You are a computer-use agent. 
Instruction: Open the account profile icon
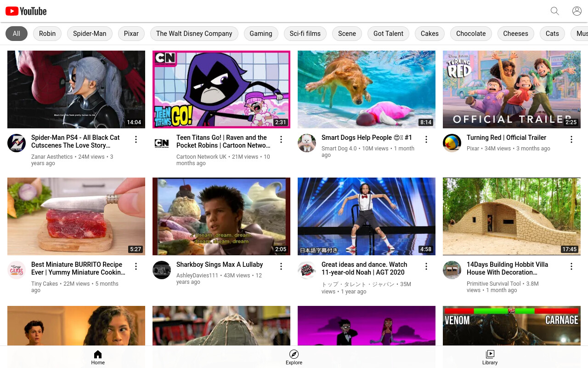pos(577,11)
